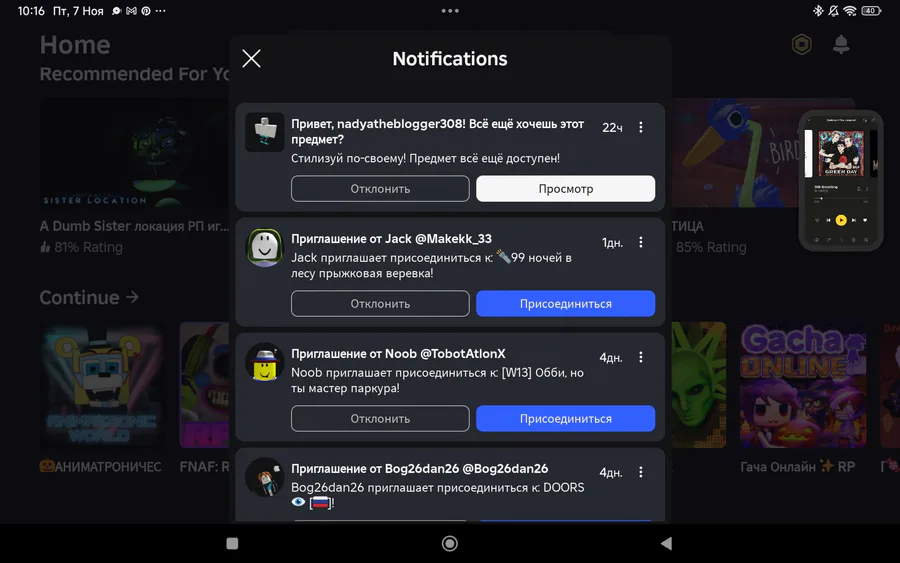Screen dimensions: 900x563
Task: Tap the three dots handle at top center
Action: 450,11
